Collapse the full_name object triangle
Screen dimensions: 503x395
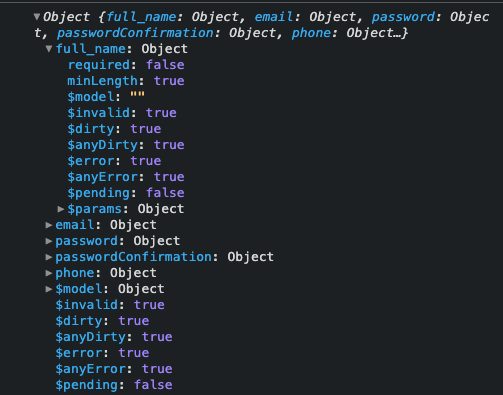tap(49, 49)
